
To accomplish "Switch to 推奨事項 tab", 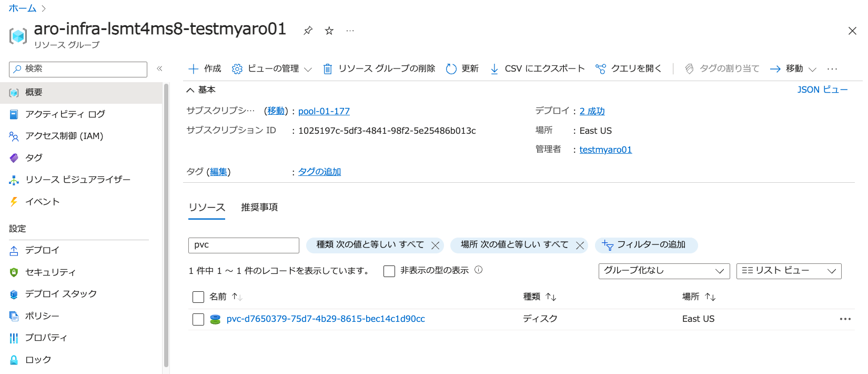I will point(259,208).
